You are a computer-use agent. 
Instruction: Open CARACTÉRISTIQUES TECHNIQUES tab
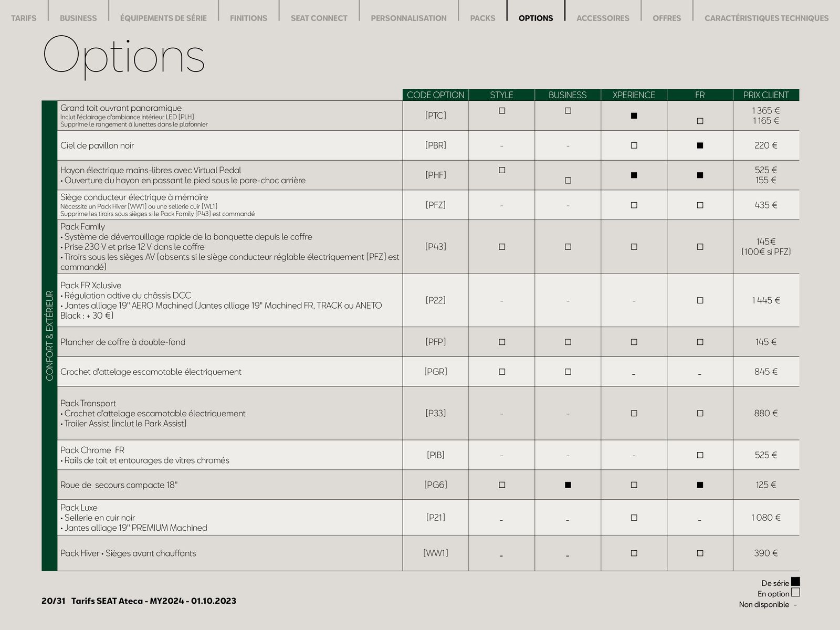point(766,18)
